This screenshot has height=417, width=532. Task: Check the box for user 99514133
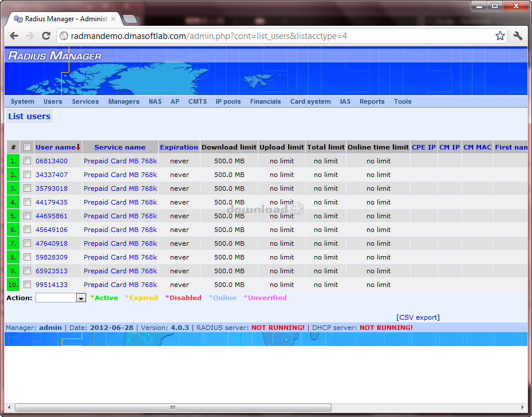[27, 285]
